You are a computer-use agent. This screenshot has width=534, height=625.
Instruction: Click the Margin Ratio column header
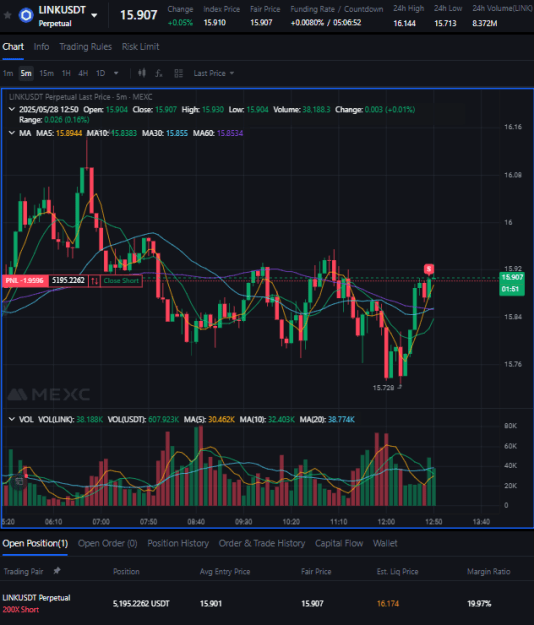click(x=488, y=571)
